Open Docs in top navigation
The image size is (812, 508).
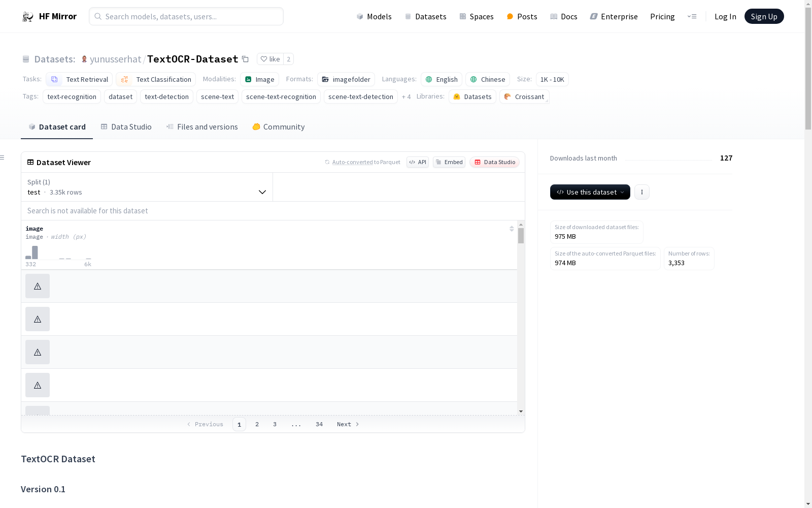pos(564,16)
